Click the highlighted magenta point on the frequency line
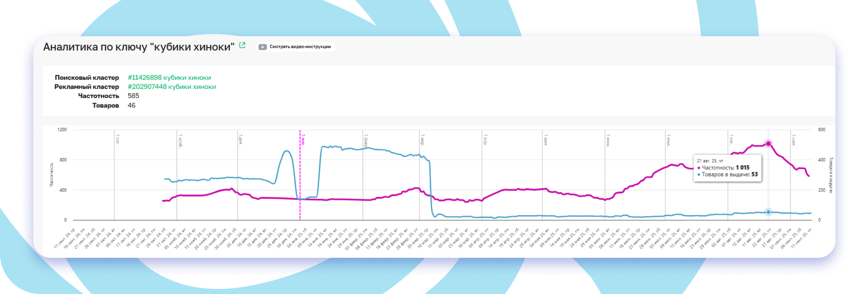Image resolution: width=868 pixels, height=294 pixels. (768, 144)
